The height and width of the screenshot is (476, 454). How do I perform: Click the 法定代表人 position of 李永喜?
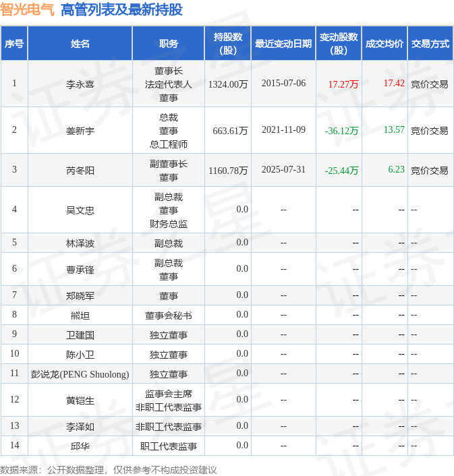(169, 84)
